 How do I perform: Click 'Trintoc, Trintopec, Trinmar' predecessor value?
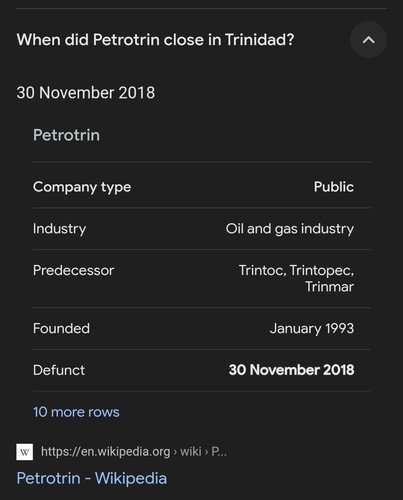(296, 278)
